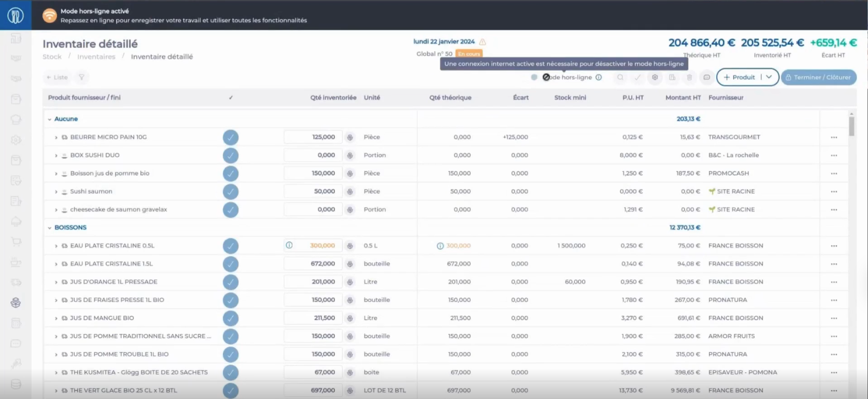This screenshot has width=868, height=399.
Task: Click the search magnifier icon
Action: [620, 78]
